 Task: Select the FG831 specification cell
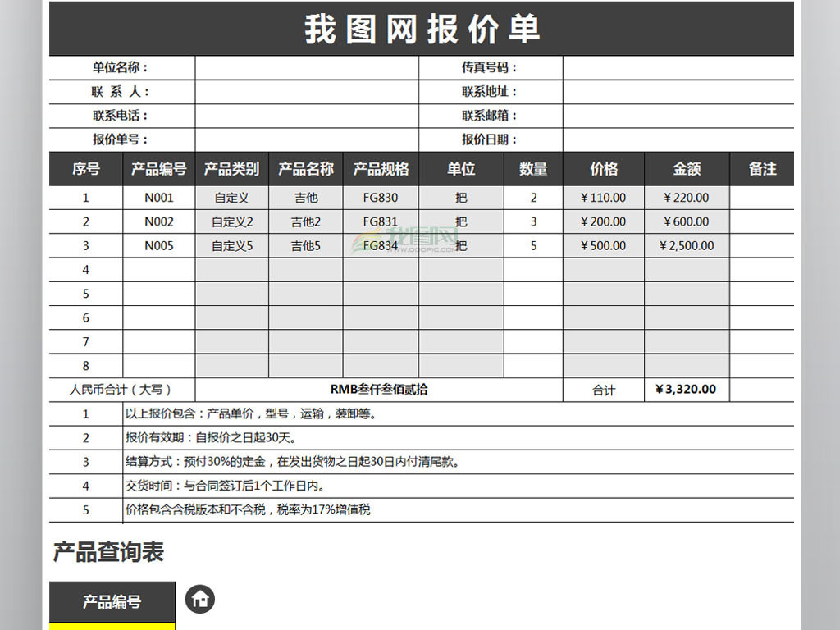pos(381,221)
